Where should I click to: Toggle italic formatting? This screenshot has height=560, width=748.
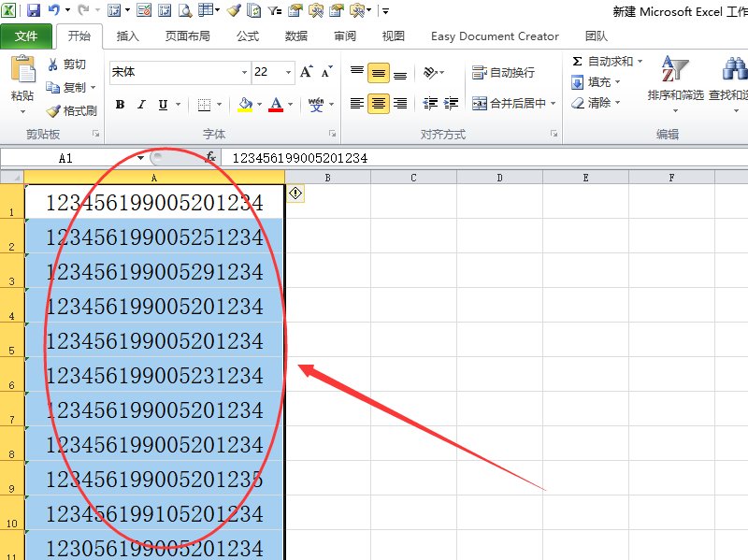[x=140, y=104]
